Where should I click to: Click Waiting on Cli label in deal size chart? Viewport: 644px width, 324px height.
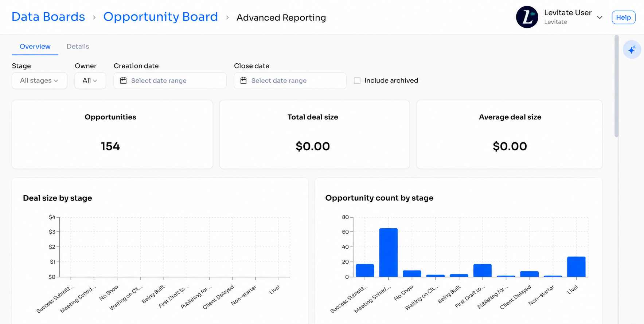point(126,298)
